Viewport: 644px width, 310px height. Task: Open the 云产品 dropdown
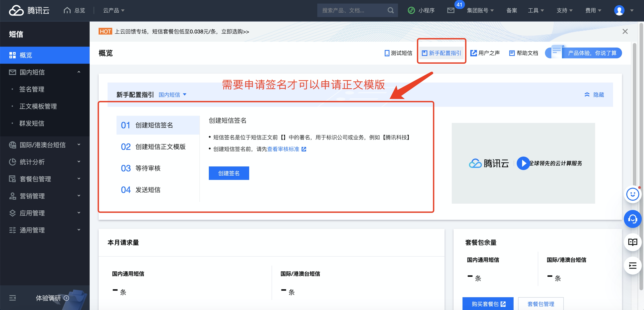114,11
